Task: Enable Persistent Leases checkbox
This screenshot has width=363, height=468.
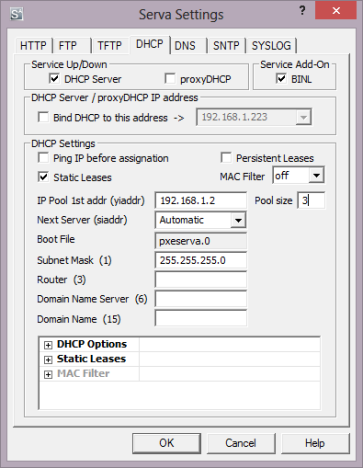Action: 226,158
